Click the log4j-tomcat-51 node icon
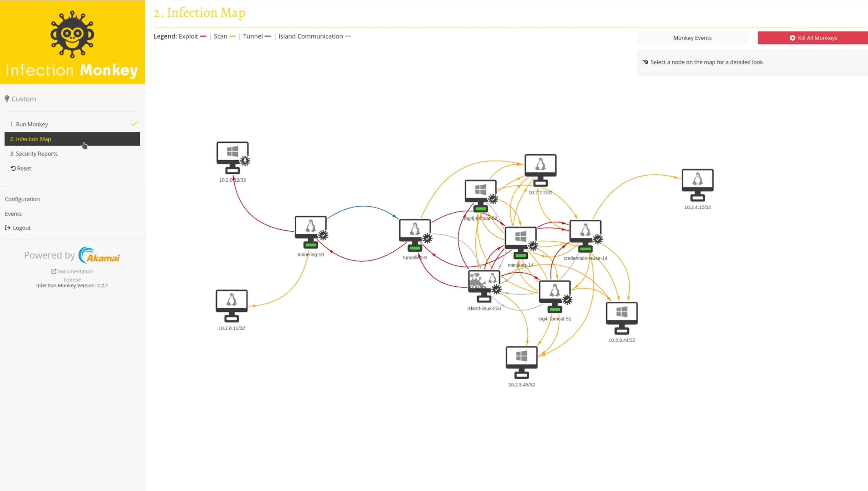 [x=555, y=297]
